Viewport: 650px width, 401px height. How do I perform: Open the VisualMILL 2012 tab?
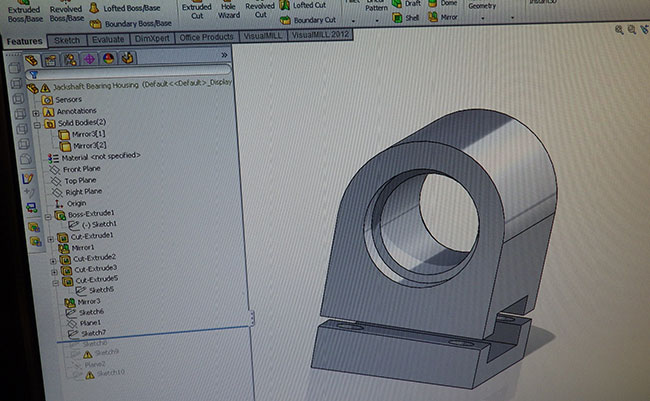pyautogui.click(x=320, y=34)
